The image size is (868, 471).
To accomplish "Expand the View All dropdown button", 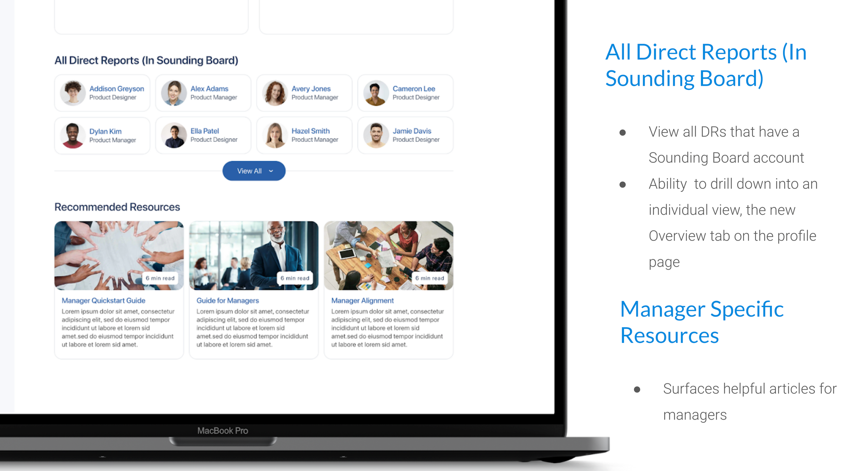I will [253, 171].
